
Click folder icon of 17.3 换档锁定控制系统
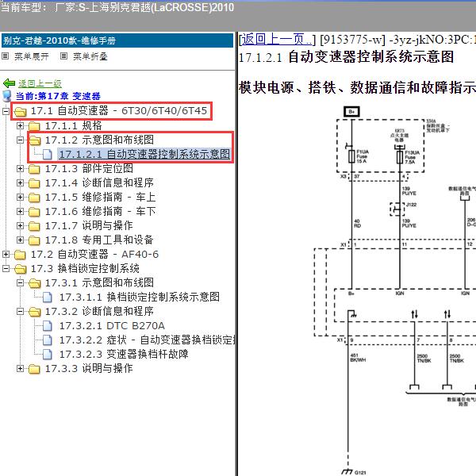(21, 269)
